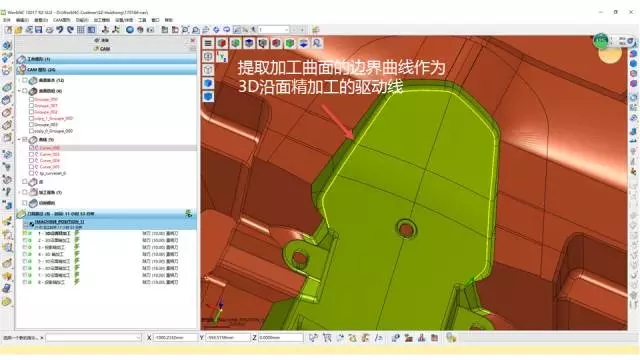Click the CAM 图形 (24) header icon
Screen dimensions: 640x360
(x=21, y=70)
